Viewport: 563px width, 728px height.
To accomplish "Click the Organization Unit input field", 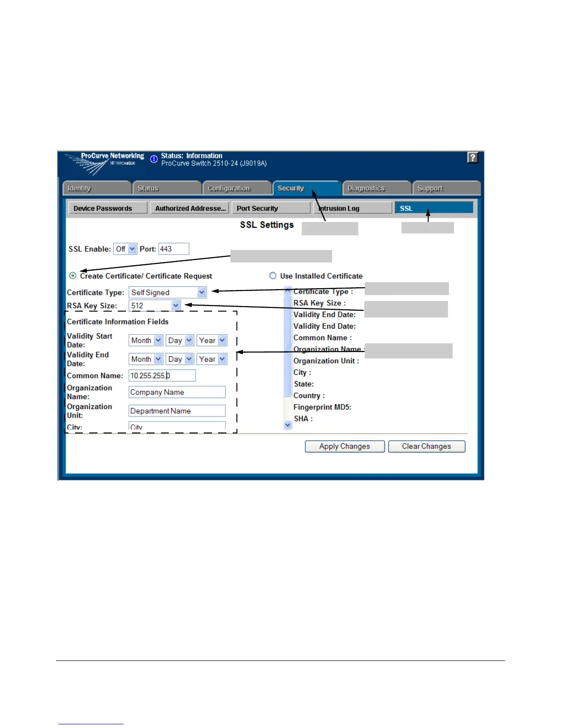I will click(x=177, y=411).
